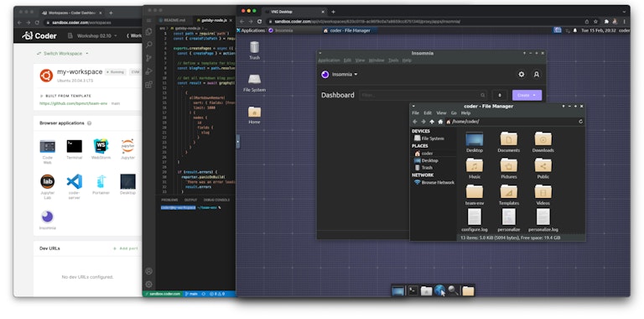Open Insomnia settings gear icon

(x=522, y=75)
